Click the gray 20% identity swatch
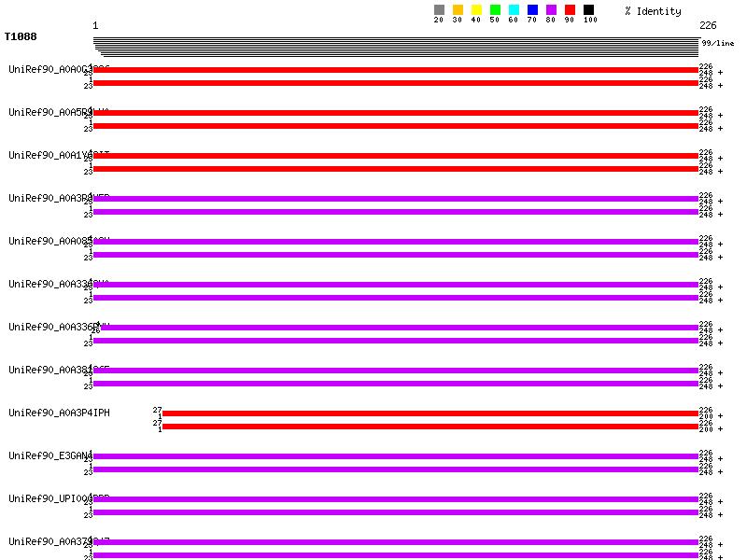 tap(439, 10)
